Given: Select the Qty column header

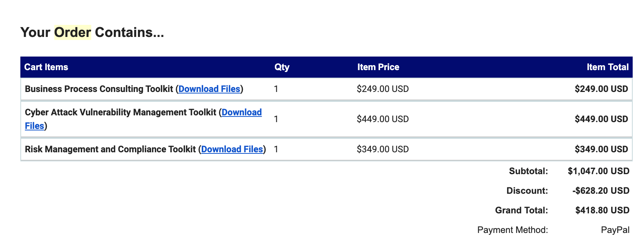Looking at the screenshot, I should tap(282, 67).
